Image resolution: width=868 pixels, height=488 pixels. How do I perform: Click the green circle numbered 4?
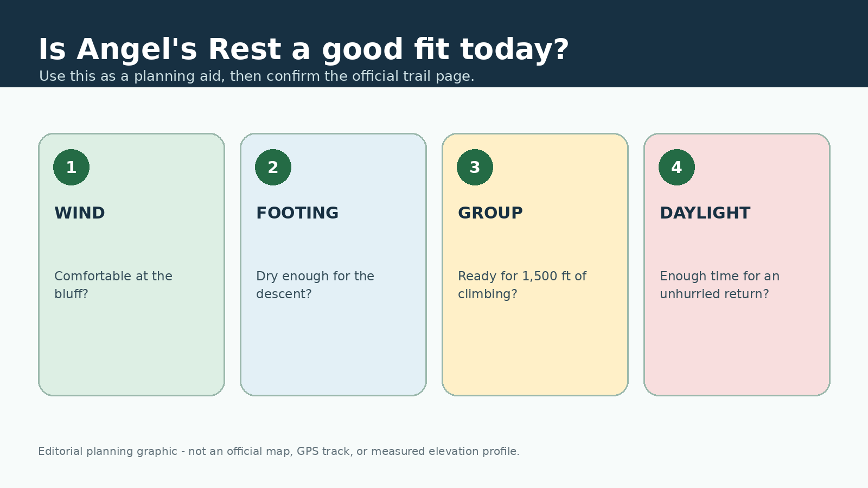pyautogui.click(x=676, y=167)
